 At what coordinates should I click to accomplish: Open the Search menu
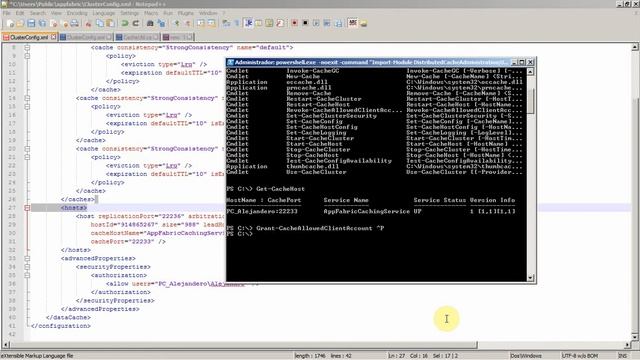click(x=38, y=13)
